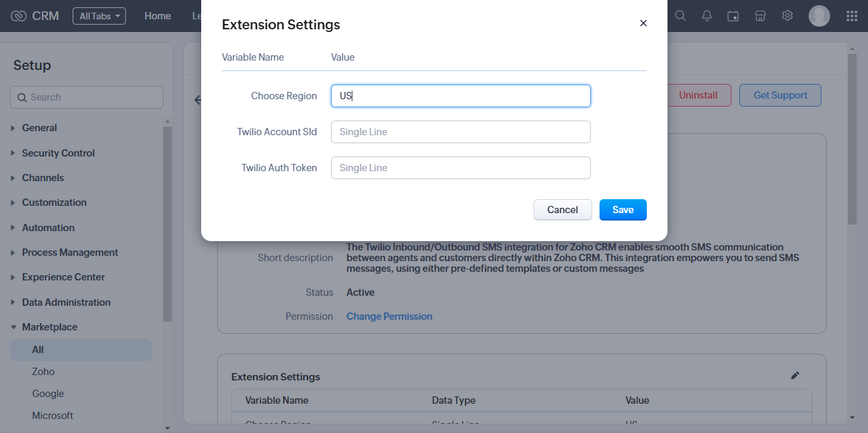Expand the General section in Setup
The width and height of the screenshot is (868, 433).
point(39,128)
